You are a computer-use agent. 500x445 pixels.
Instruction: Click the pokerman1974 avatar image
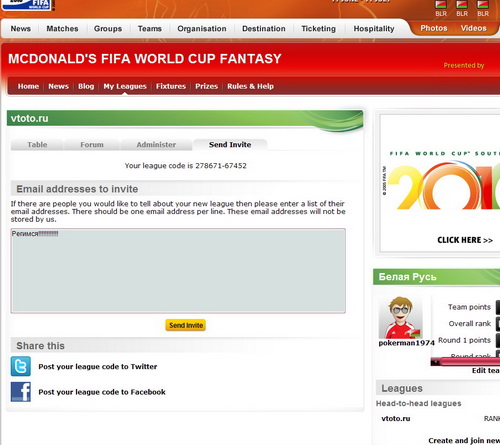pyautogui.click(x=401, y=317)
